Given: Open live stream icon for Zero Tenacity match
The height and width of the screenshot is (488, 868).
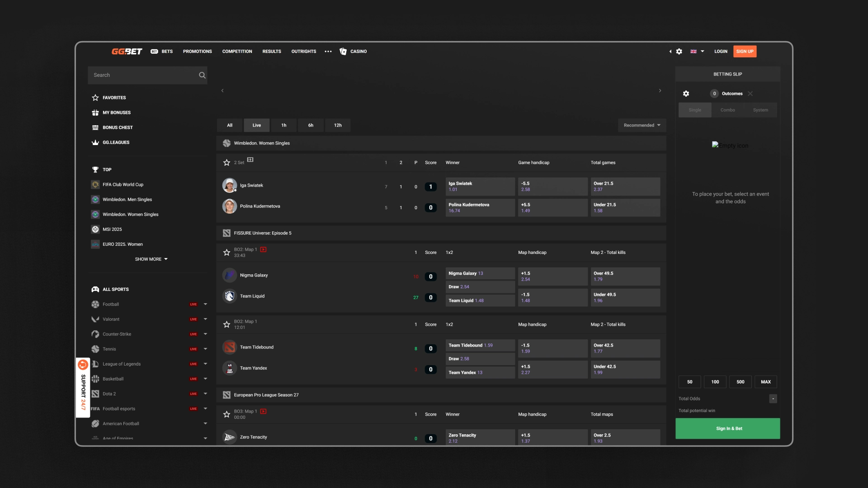Looking at the screenshot, I should point(263,411).
